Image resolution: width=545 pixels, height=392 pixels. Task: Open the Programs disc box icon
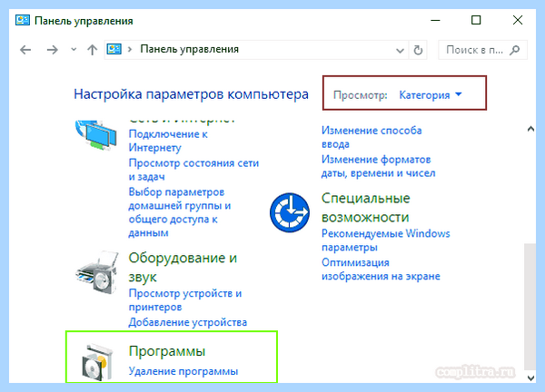pyautogui.click(x=98, y=362)
